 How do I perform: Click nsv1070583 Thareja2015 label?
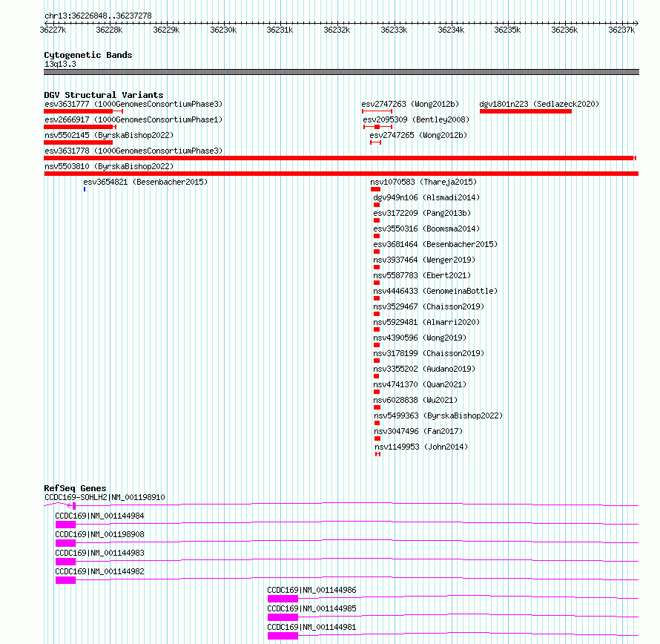[423, 182]
